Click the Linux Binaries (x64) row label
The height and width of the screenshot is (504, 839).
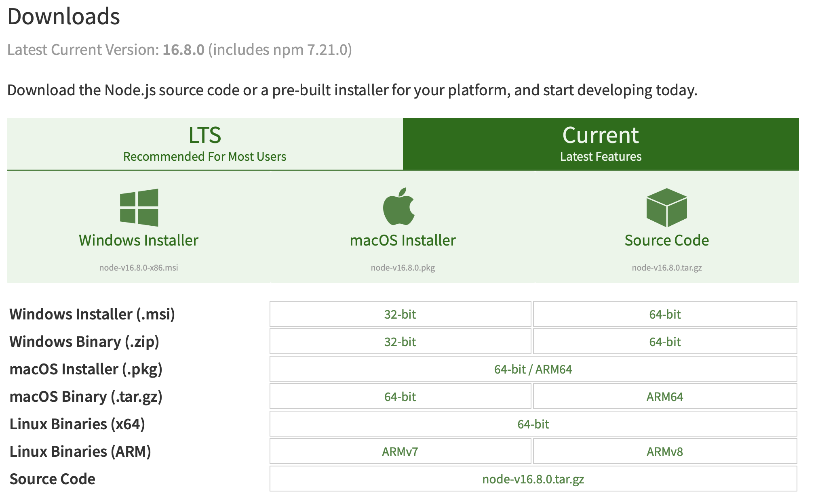[77, 424]
